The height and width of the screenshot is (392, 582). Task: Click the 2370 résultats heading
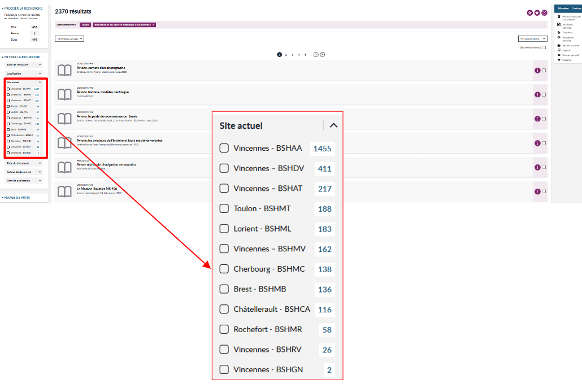[x=73, y=11]
